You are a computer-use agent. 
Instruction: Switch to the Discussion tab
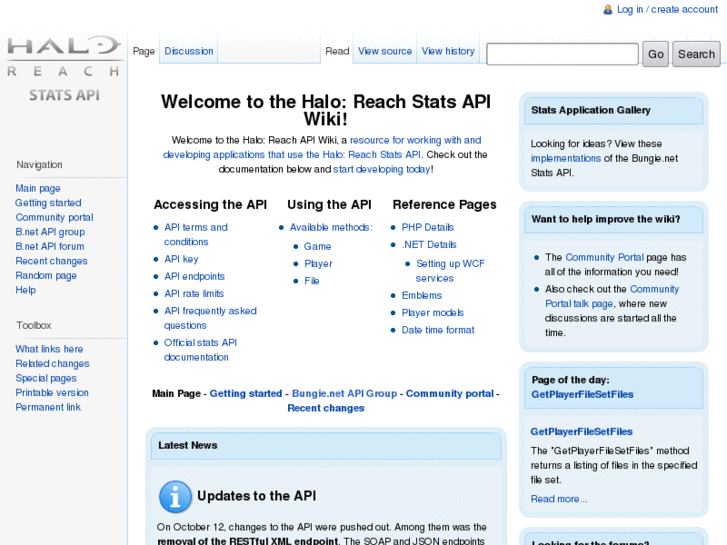tap(189, 51)
